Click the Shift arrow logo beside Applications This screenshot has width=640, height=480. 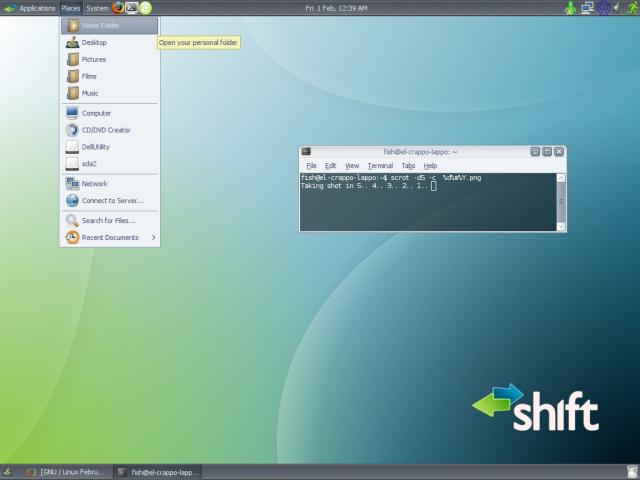tap(9, 8)
